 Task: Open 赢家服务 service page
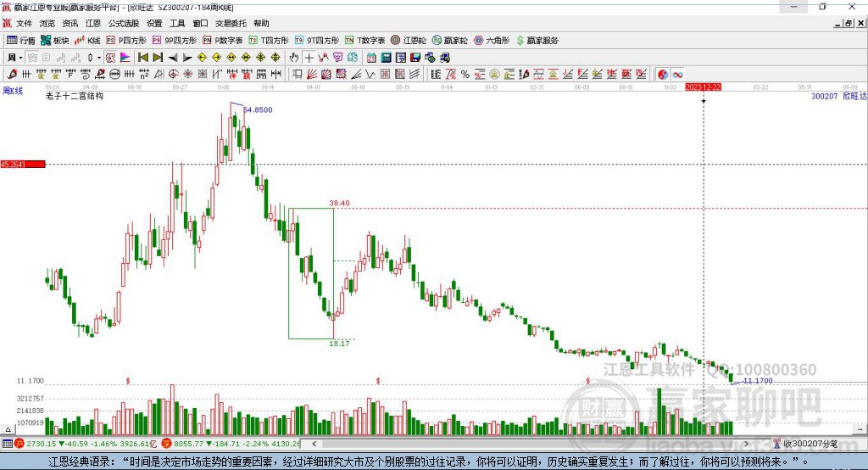537,41
